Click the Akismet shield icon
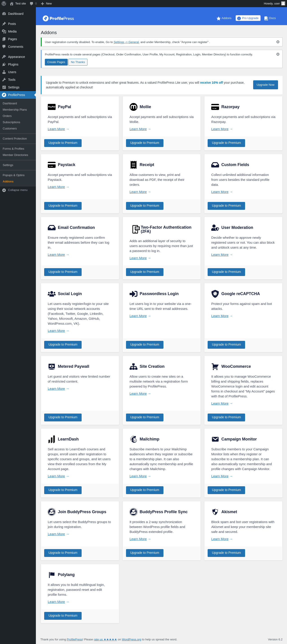 pyautogui.click(x=215, y=512)
